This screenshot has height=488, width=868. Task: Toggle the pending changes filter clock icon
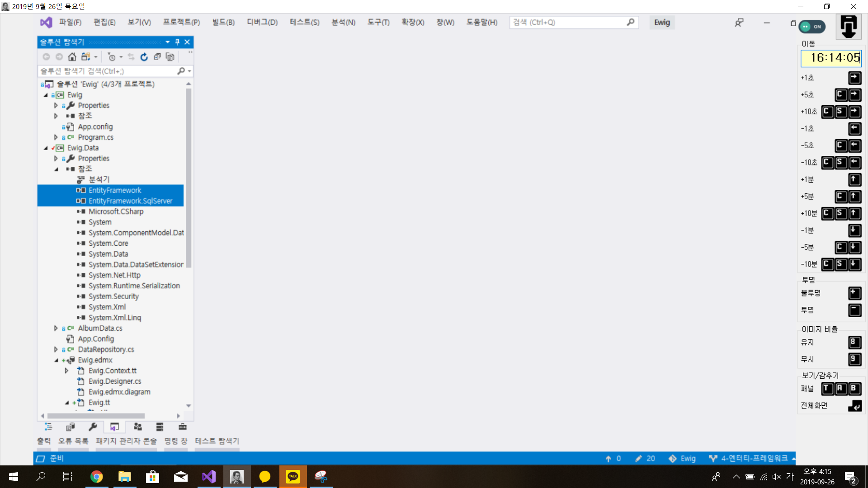(x=112, y=57)
